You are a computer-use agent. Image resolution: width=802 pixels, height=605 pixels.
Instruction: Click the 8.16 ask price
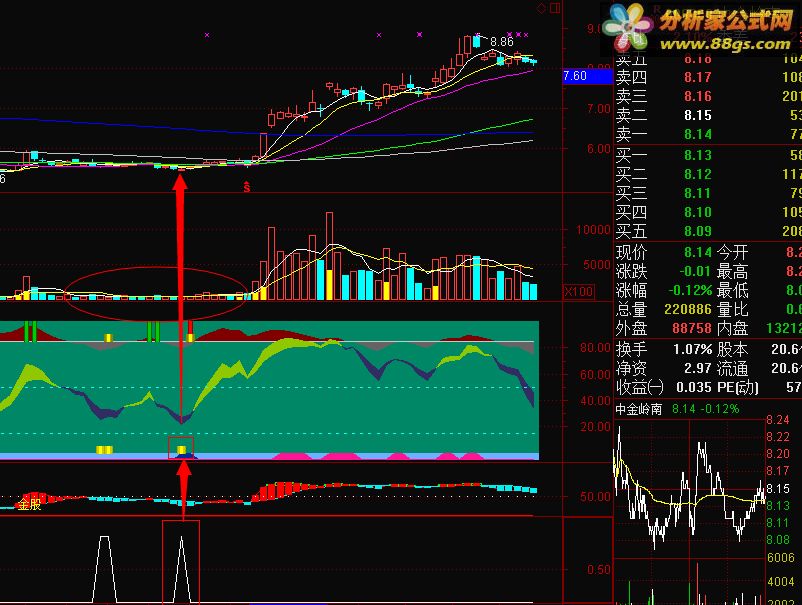[x=698, y=96]
